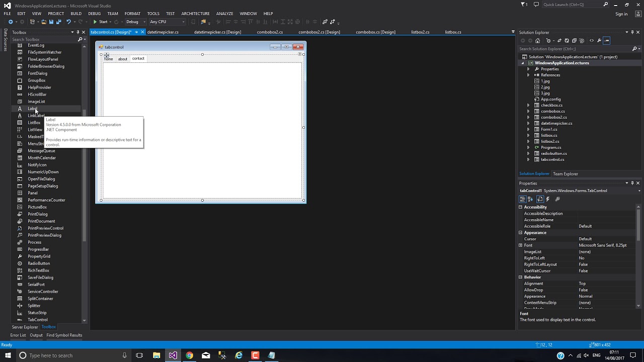Open the Error List tab

pos(18,335)
